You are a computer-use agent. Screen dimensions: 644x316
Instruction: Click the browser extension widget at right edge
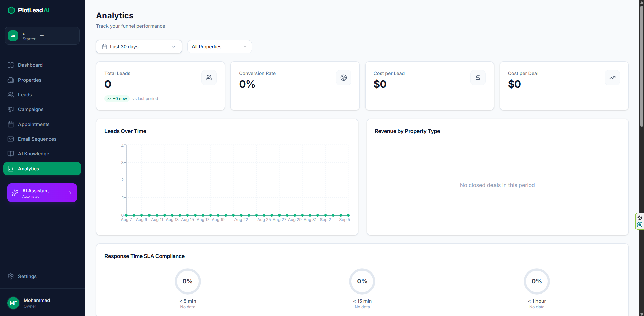tap(640, 221)
